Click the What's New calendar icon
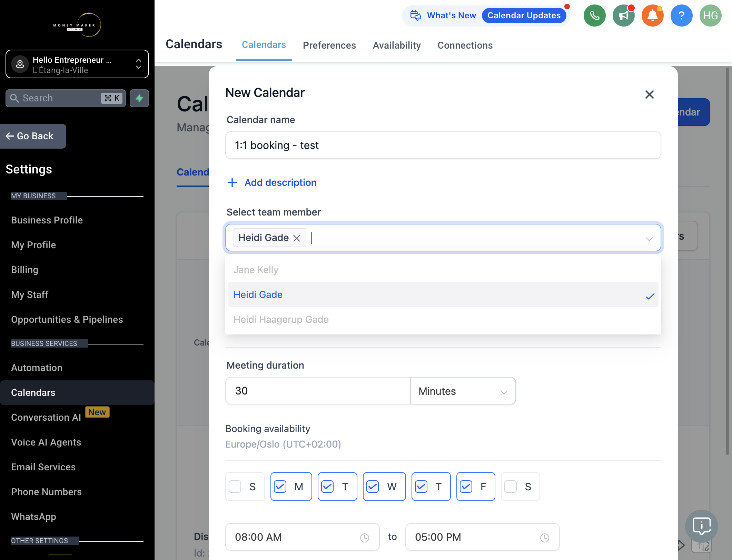 tap(416, 16)
